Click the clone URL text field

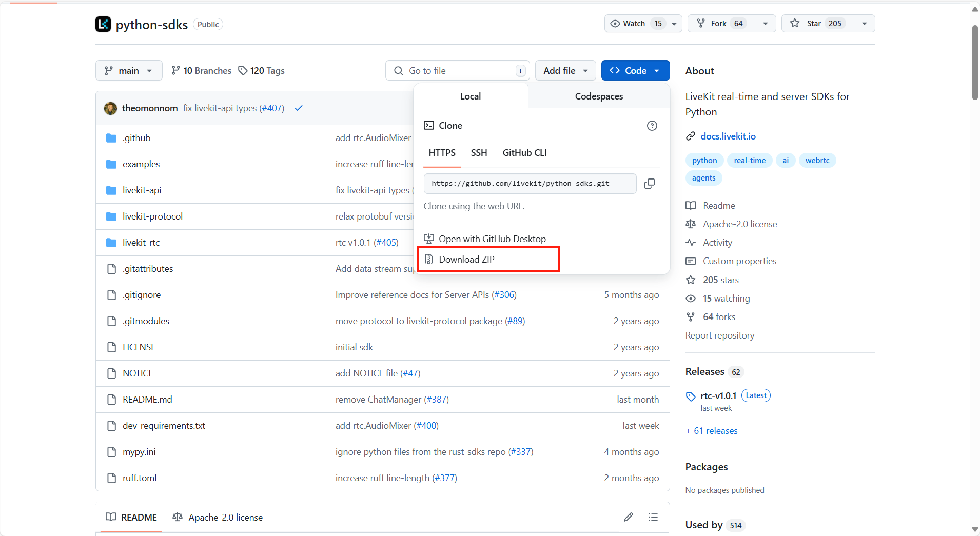(530, 184)
